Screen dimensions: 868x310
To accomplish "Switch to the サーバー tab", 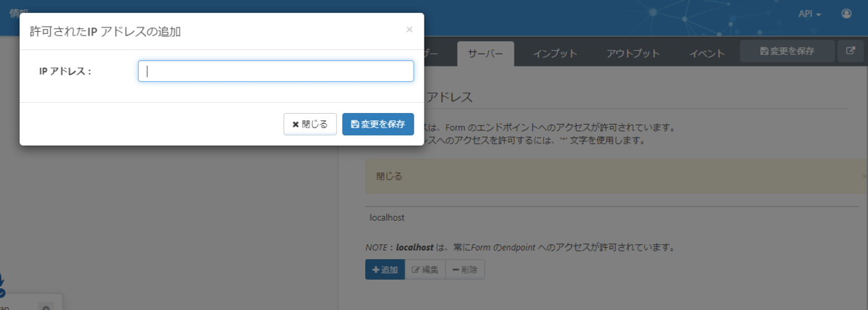I will [x=485, y=53].
